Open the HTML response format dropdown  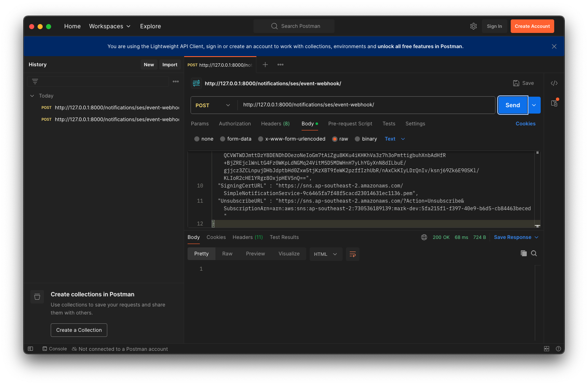326,254
